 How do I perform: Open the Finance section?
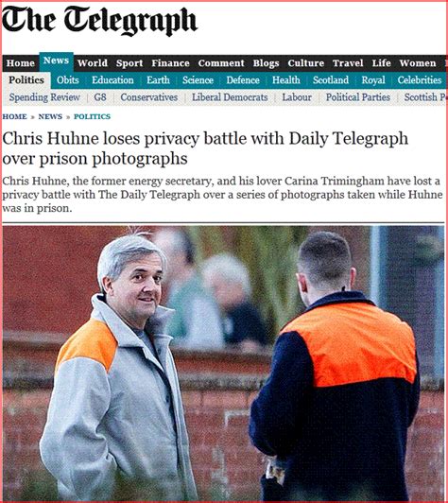click(171, 63)
